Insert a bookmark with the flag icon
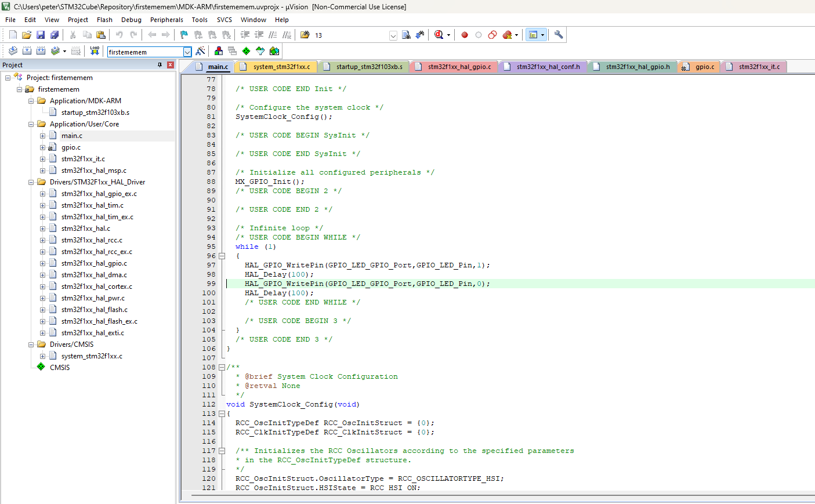Viewport: 815px width, 504px height. coord(184,35)
